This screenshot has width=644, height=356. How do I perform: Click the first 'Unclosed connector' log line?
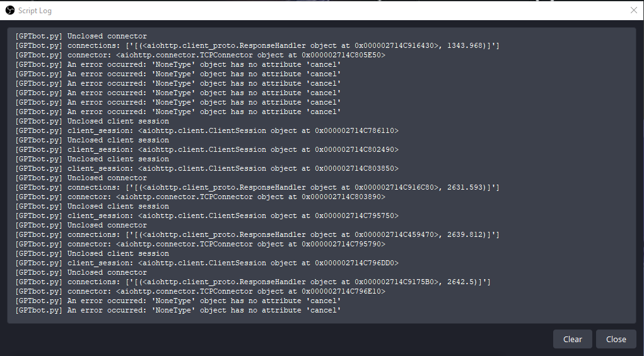coord(81,36)
